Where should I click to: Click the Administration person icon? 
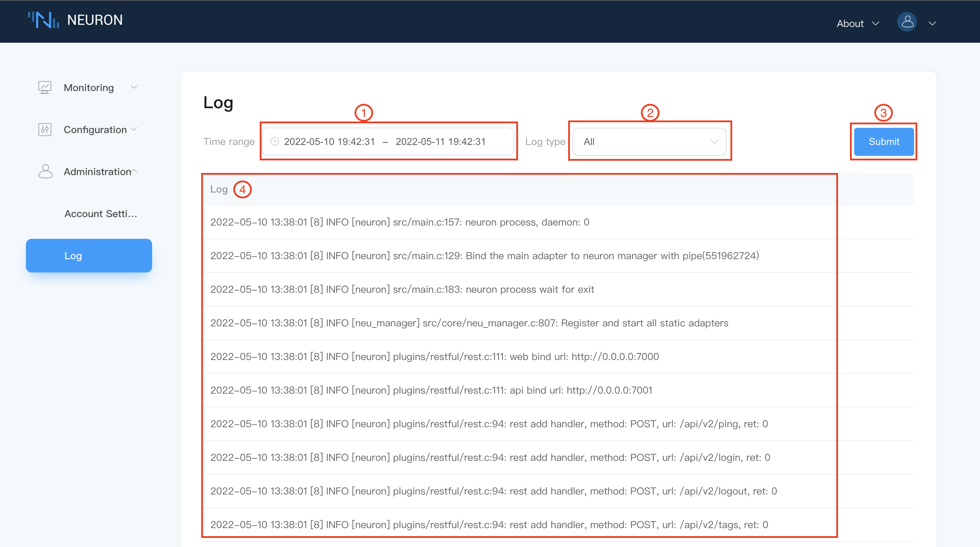(45, 172)
